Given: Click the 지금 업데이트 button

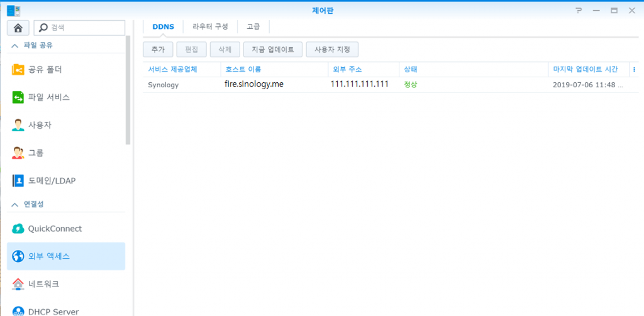Looking at the screenshot, I should [x=273, y=50].
